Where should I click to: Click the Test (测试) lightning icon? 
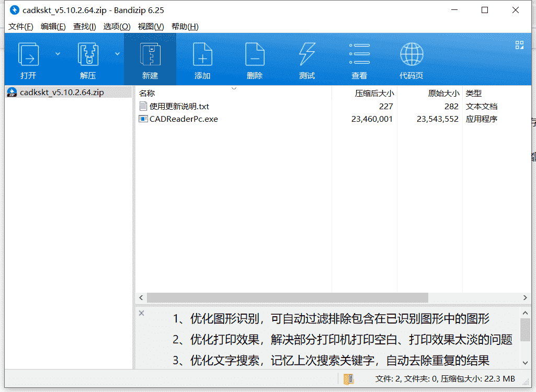[x=307, y=54]
